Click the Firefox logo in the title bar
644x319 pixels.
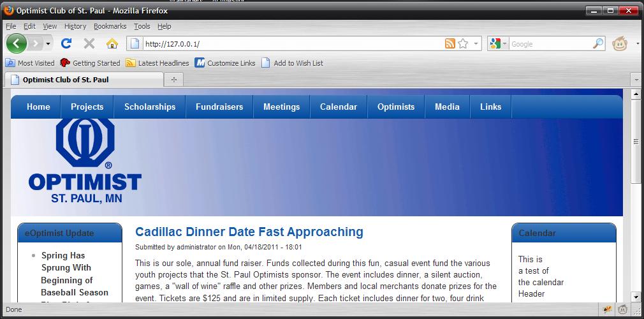click(9, 10)
